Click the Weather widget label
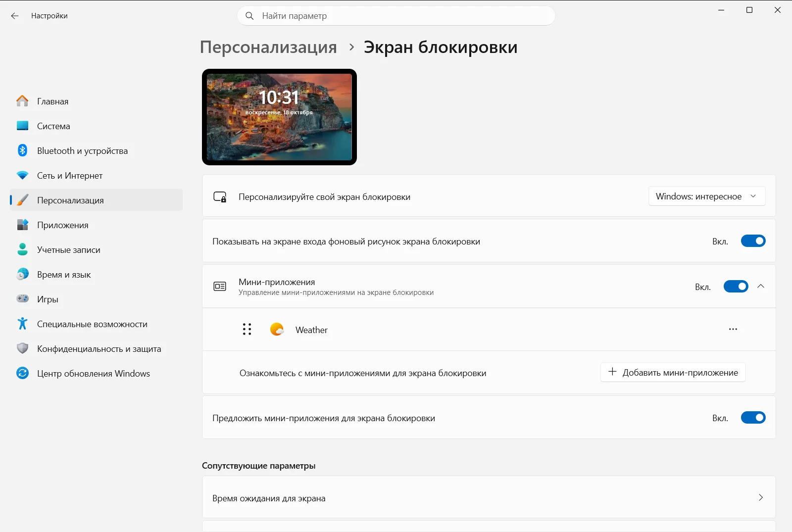Viewport: 792px width, 532px height. click(x=311, y=330)
